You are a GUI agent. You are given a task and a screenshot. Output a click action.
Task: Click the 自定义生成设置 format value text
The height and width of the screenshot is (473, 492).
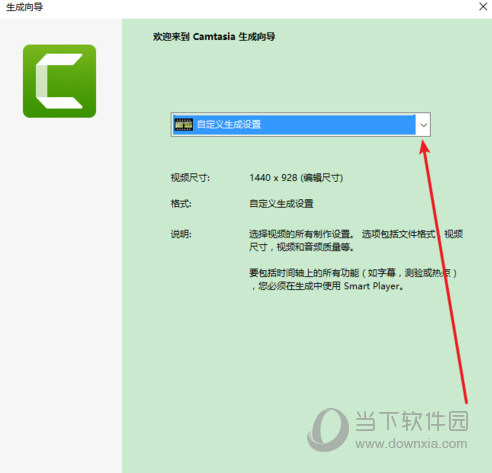(x=281, y=203)
